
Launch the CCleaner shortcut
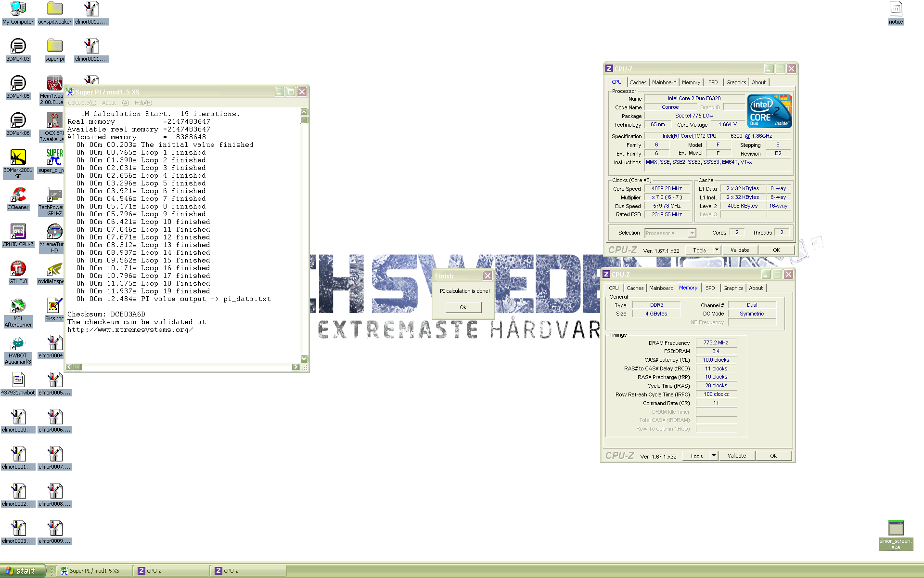coord(18,198)
